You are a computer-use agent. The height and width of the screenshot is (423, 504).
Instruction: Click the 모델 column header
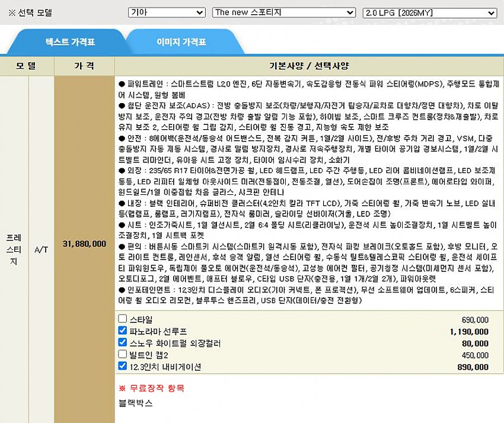pos(27,66)
